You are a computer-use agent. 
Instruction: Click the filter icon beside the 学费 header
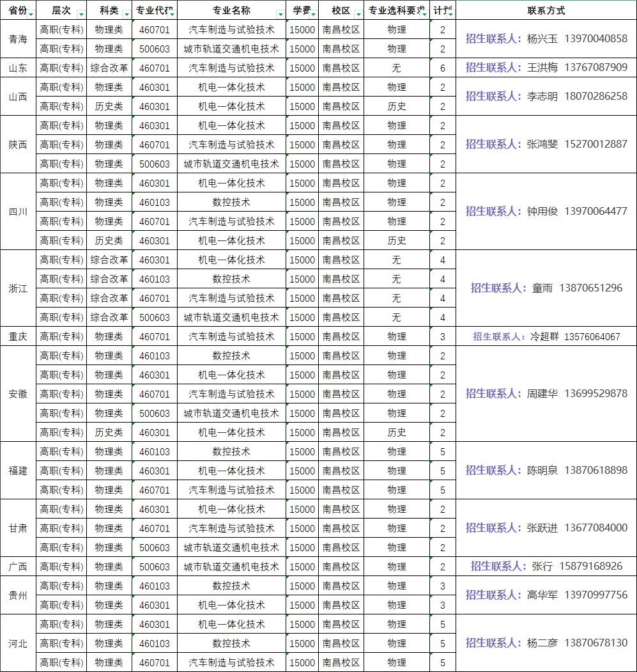point(312,13)
